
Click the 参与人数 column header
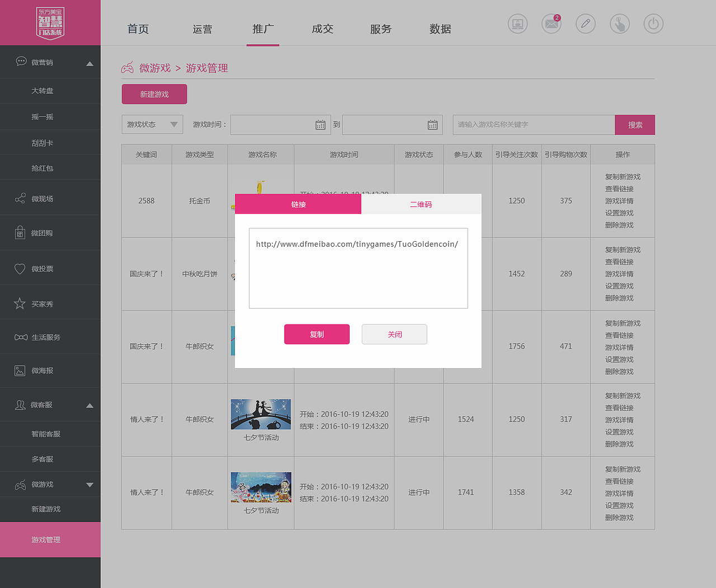click(x=468, y=154)
